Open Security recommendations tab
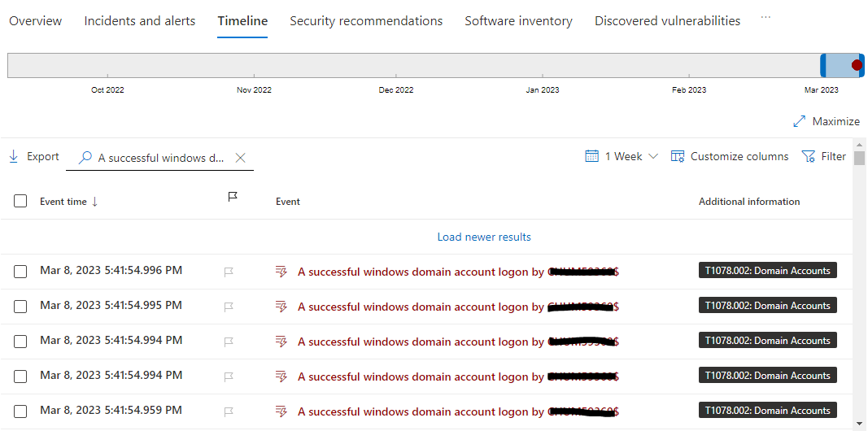 pyautogui.click(x=366, y=21)
